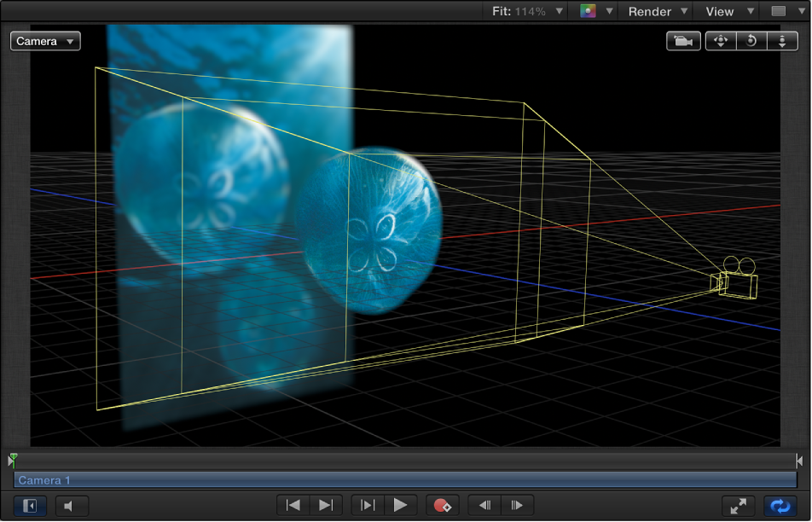Click the red record animation button
Image resolution: width=812 pixels, height=522 pixels.
coord(443,505)
